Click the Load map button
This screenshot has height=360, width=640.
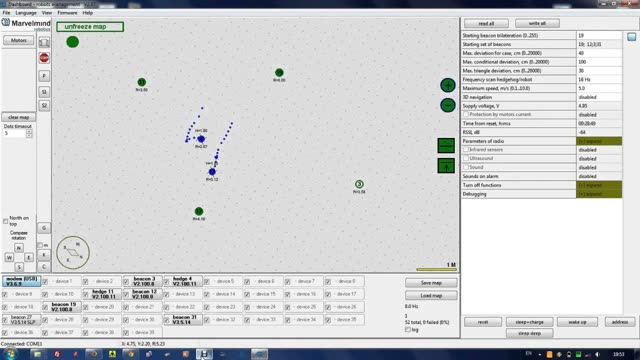coord(431,296)
